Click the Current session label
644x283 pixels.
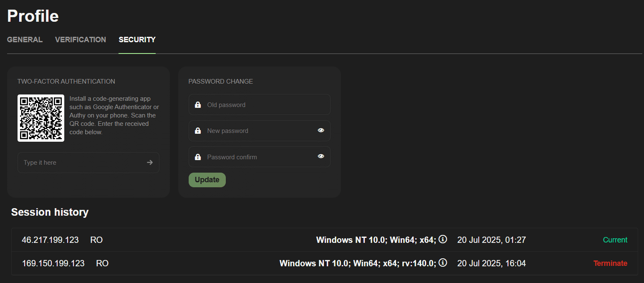[615, 240]
